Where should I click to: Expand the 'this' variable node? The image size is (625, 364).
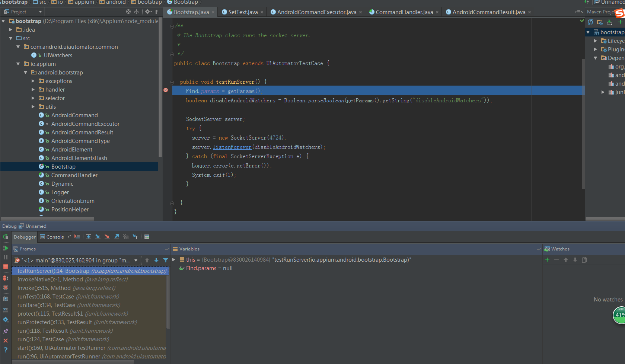coord(174,260)
